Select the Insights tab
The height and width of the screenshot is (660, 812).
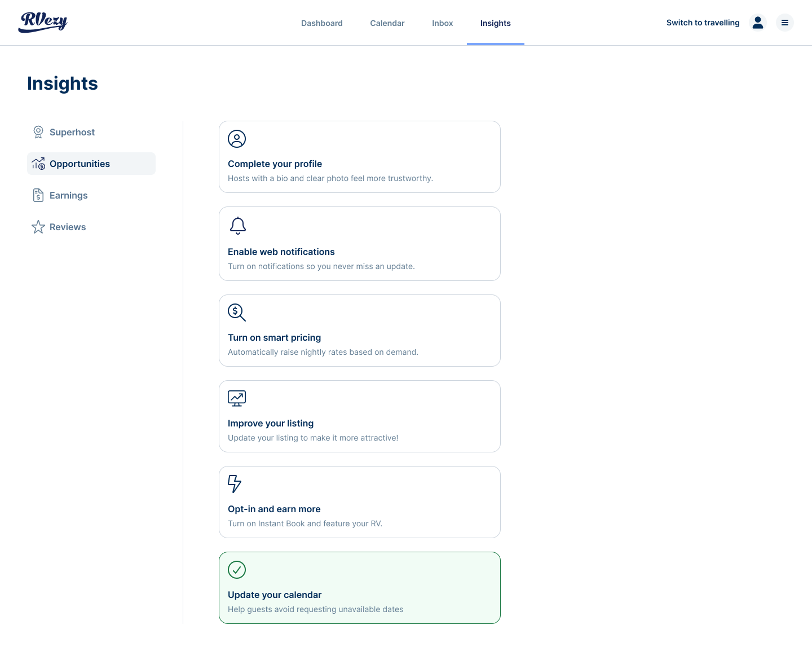tap(495, 23)
